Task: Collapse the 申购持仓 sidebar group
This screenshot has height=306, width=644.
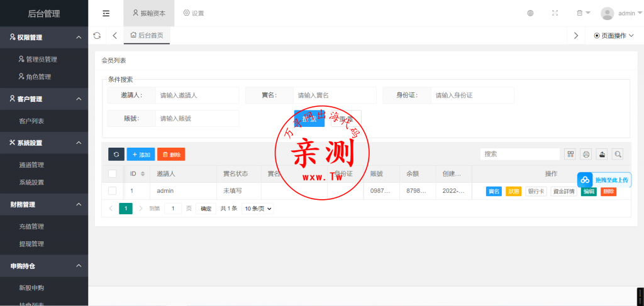Action: click(44, 266)
